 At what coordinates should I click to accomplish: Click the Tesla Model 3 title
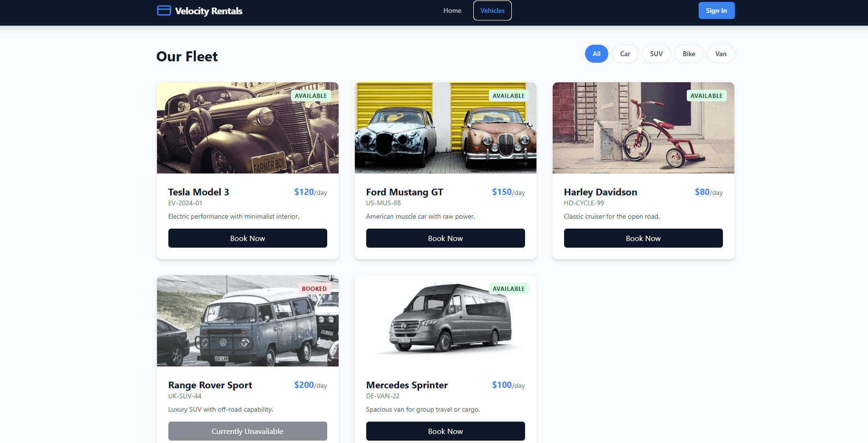point(199,192)
